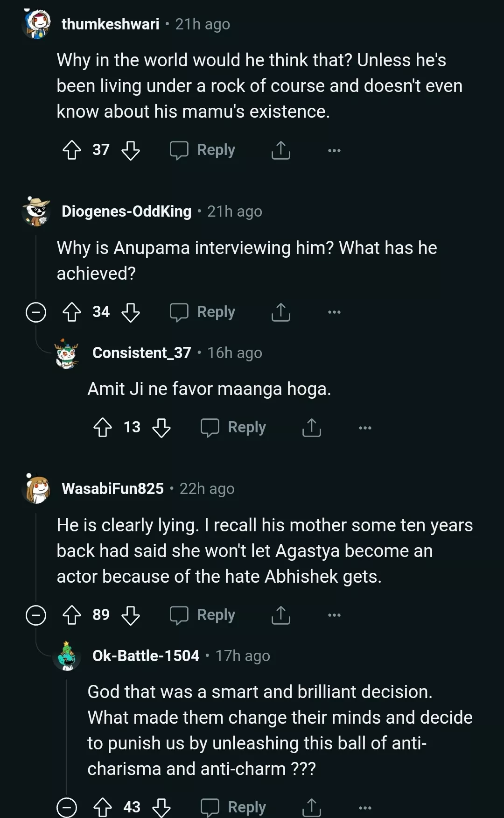Screen dimensions: 504x818
Task: Open Ok-Battle-1504's avatar
Action: point(67,656)
